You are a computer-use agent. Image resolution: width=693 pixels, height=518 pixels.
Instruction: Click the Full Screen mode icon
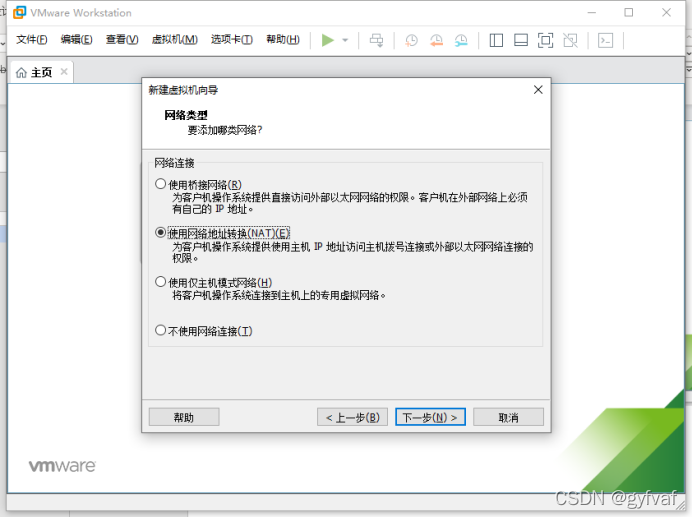pos(545,40)
